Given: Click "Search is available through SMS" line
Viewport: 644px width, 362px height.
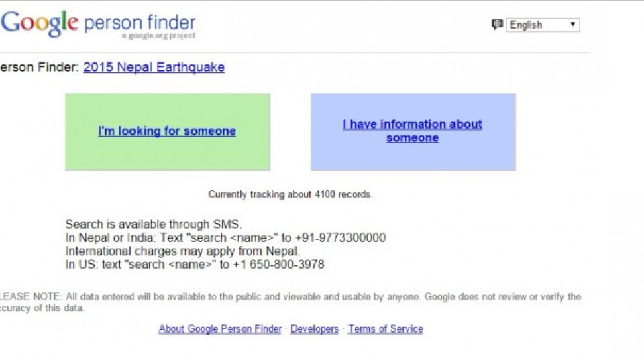Looking at the screenshot, I should [x=153, y=224].
